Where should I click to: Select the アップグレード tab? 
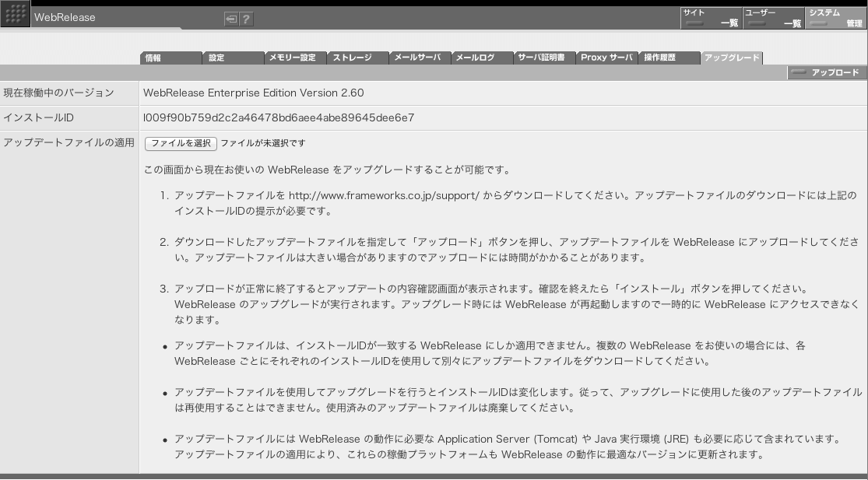pyautogui.click(x=732, y=58)
